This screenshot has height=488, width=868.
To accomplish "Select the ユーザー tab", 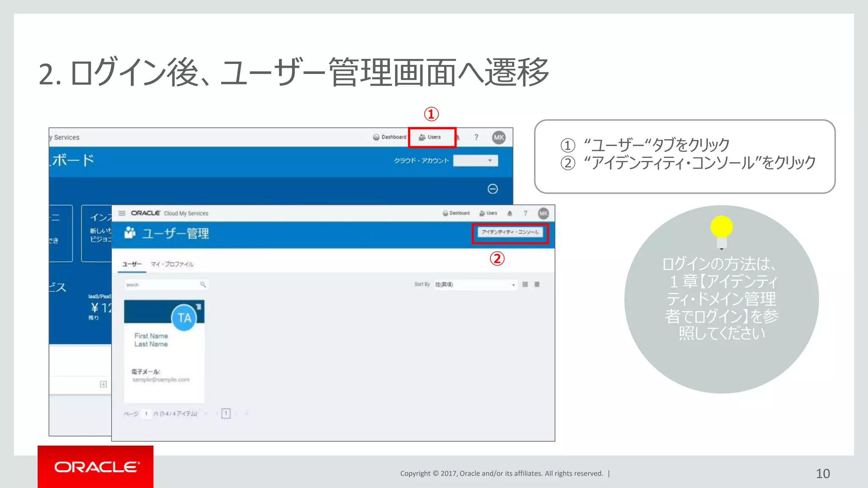I will tap(132, 264).
